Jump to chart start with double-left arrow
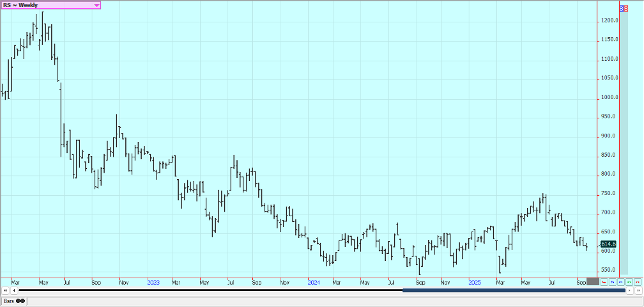This screenshot has height=307, width=644. click(6, 290)
